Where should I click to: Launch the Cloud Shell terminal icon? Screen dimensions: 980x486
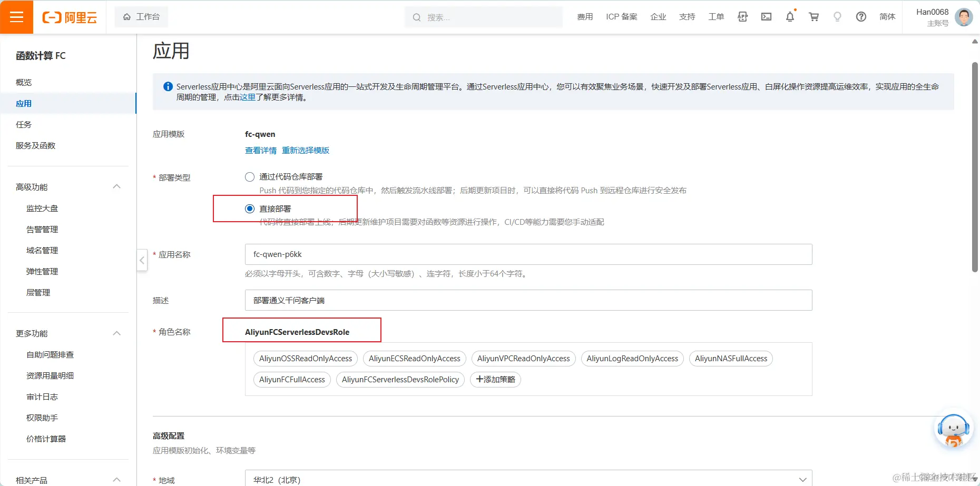[767, 17]
